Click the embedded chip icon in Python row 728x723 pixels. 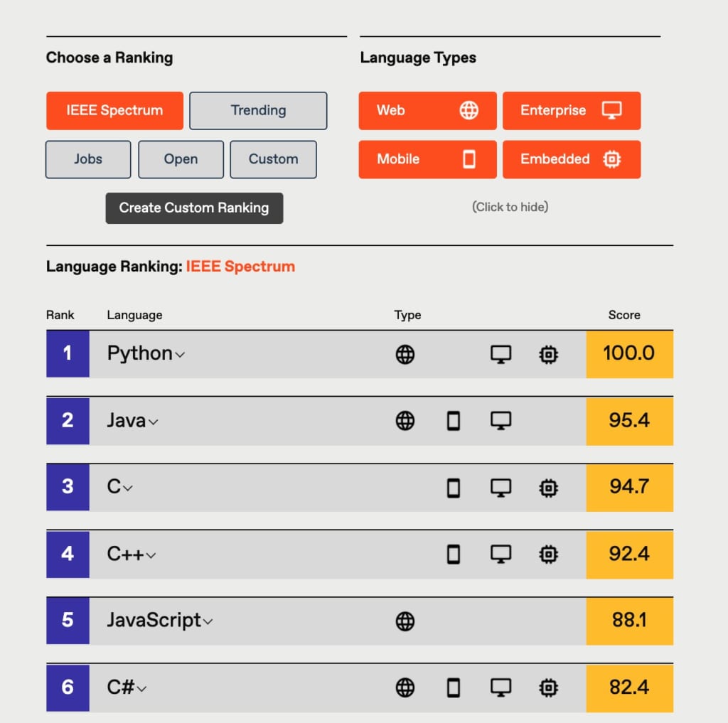pyautogui.click(x=548, y=355)
